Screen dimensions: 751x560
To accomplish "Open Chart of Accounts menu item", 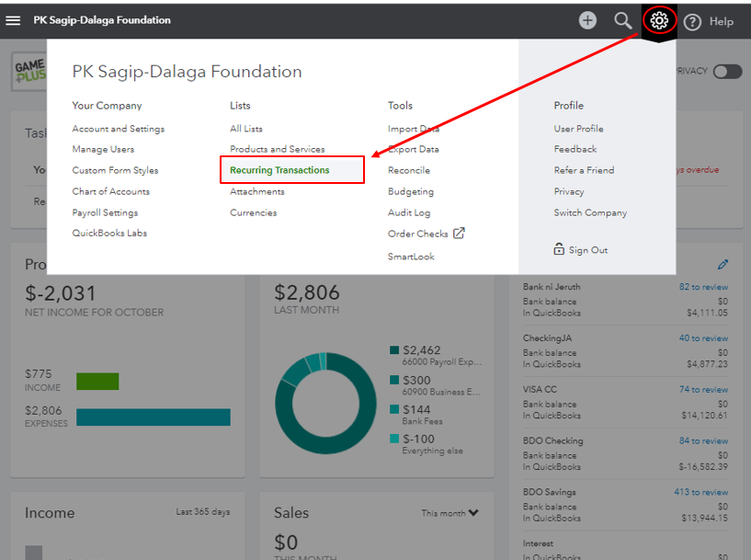I will (x=110, y=191).
